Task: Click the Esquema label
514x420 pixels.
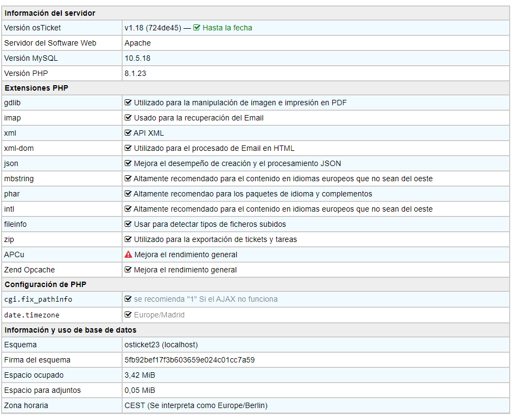Action: point(20,345)
